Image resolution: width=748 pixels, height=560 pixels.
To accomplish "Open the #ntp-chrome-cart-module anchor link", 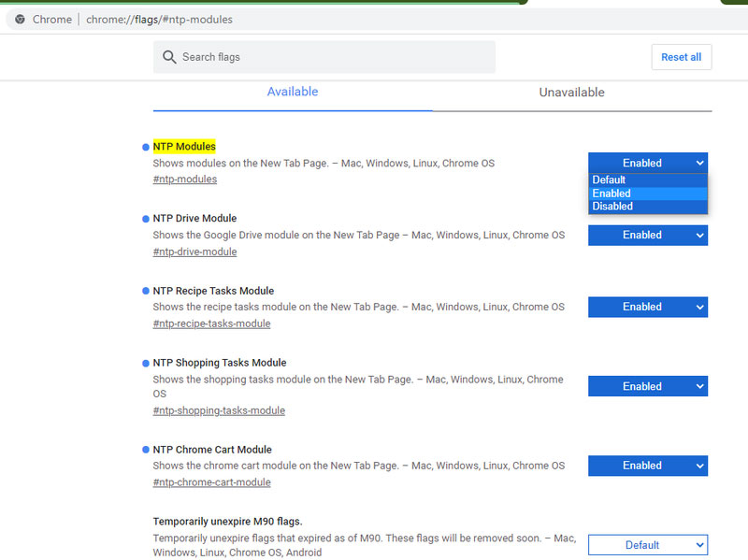I will [x=212, y=482].
